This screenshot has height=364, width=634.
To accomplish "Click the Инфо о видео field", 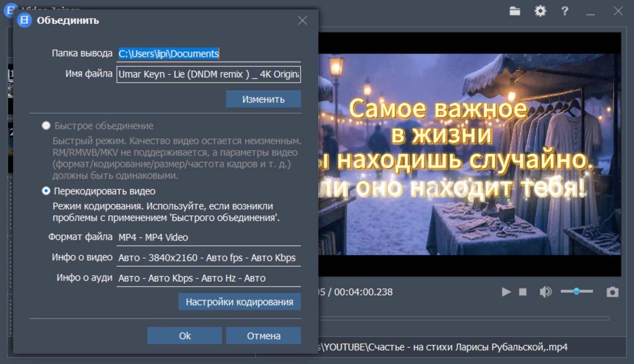I will [209, 258].
